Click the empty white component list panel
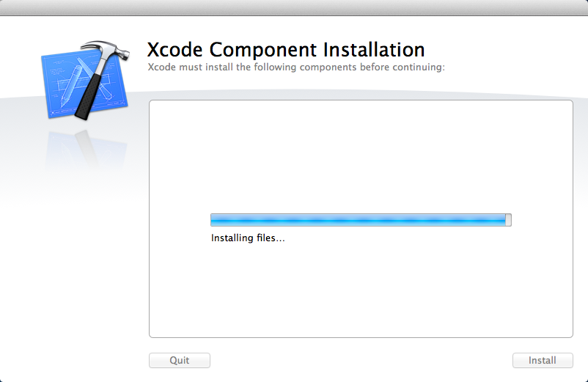 [x=360, y=293]
